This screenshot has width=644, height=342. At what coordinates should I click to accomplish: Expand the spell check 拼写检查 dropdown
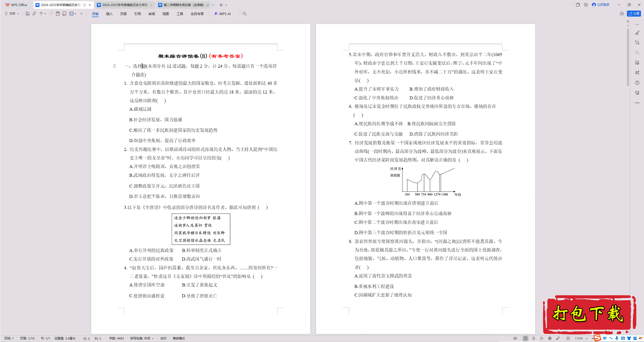click(x=142, y=338)
